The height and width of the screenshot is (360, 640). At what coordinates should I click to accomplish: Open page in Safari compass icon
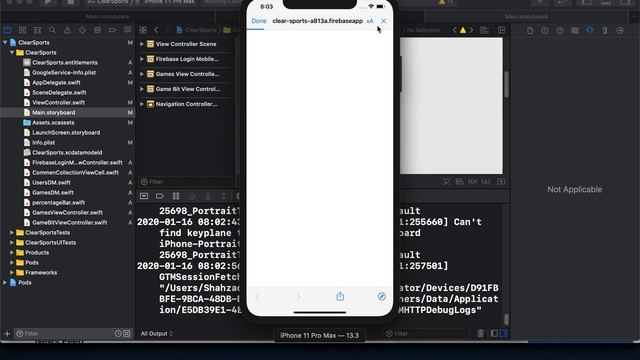[x=382, y=296]
